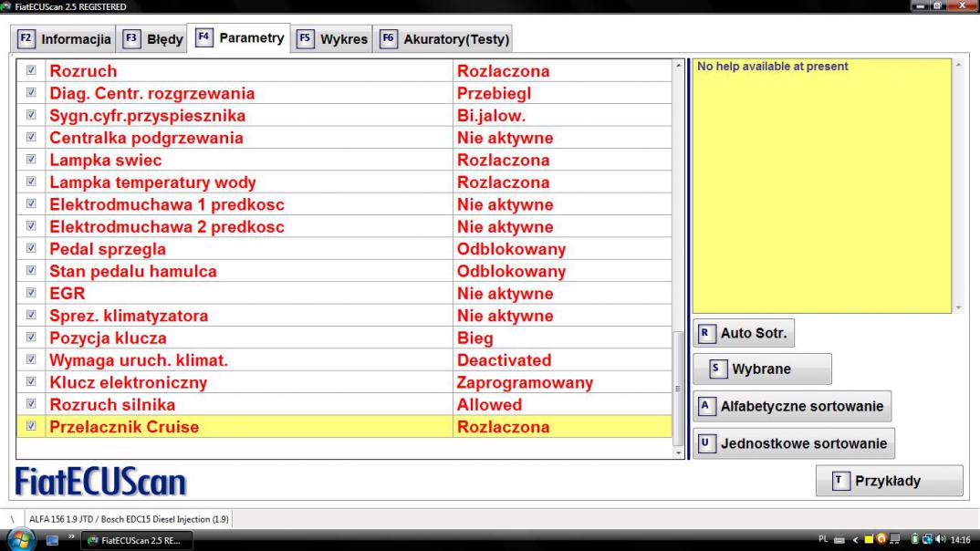Uncheck the Lampka swiec checkbox
The image size is (980, 551).
(x=31, y=160)
